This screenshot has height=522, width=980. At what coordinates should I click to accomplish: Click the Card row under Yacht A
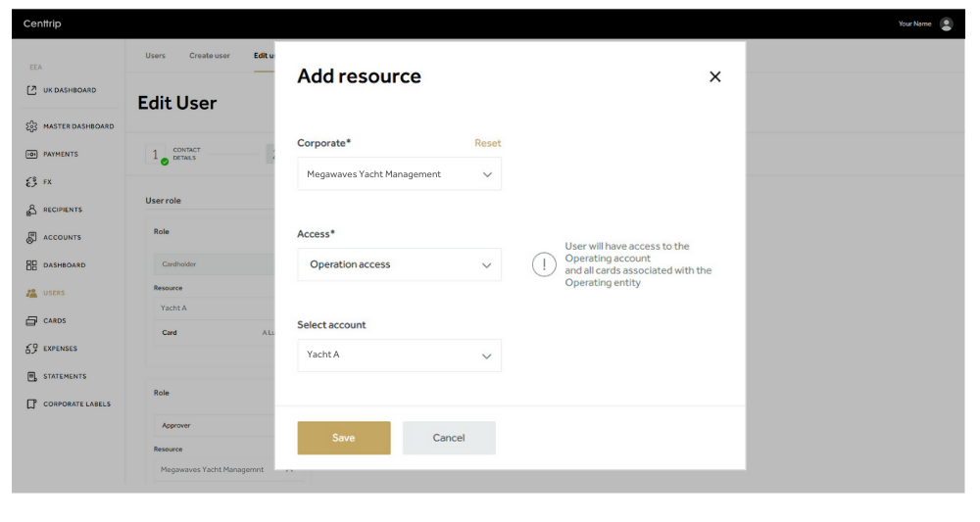click(214, 333)
